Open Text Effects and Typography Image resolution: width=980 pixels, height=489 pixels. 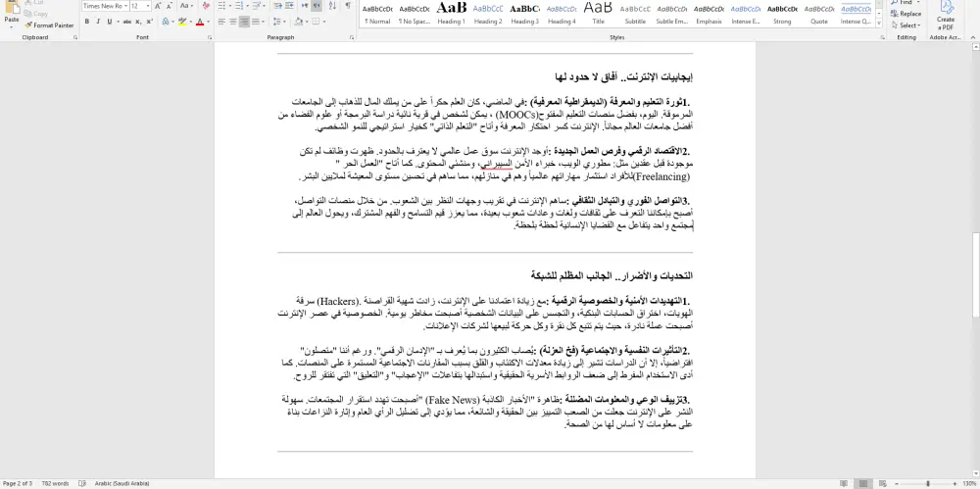click(x=167, y=22)
